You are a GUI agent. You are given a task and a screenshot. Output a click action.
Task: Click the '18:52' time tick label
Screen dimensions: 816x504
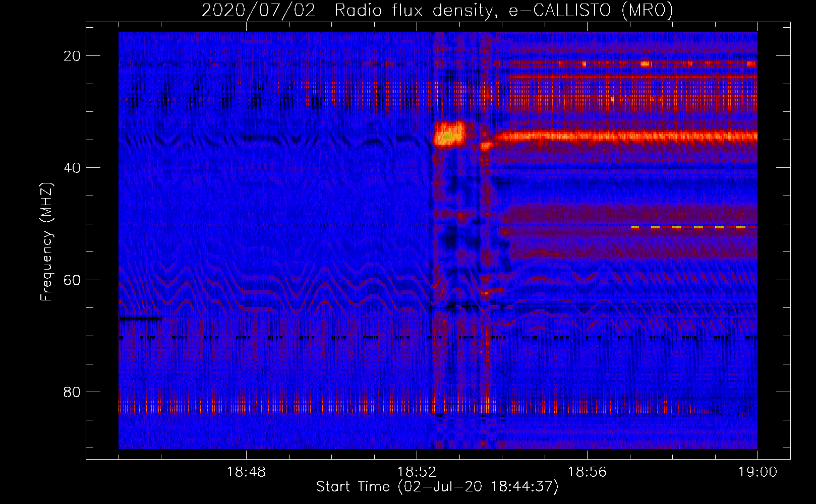pyautogui.click(x=417, y=472)
